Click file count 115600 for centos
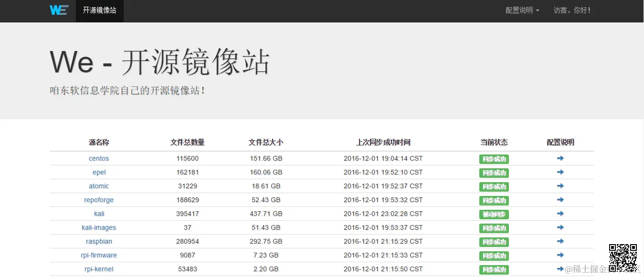Screen dimensions: 644x277 pyautogui.click(x=187, y=158)
